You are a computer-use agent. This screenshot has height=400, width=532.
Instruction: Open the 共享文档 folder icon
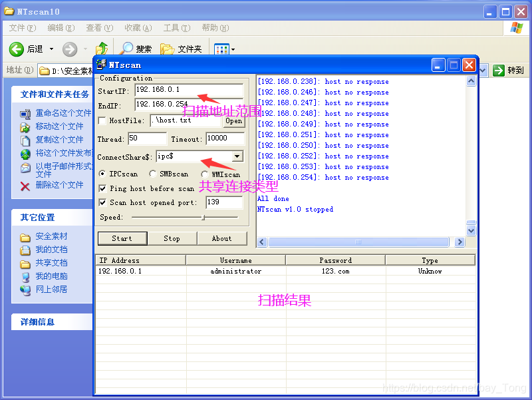pyautogui.click(x=25, y=264)
